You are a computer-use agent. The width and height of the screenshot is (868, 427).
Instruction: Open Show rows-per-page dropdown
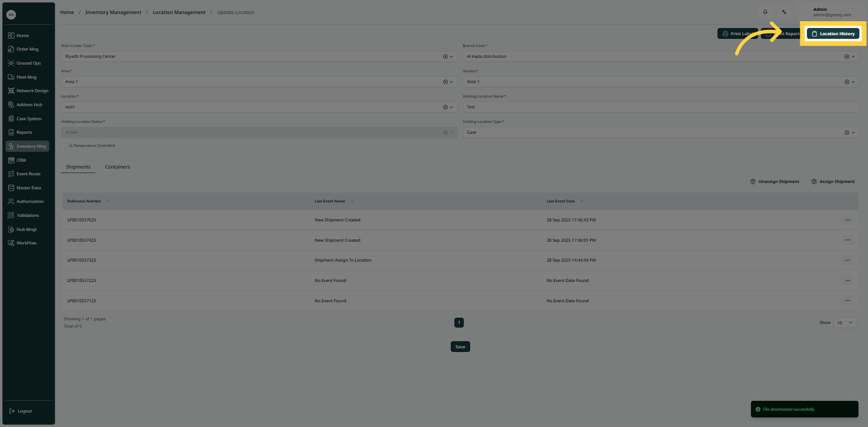845,323
